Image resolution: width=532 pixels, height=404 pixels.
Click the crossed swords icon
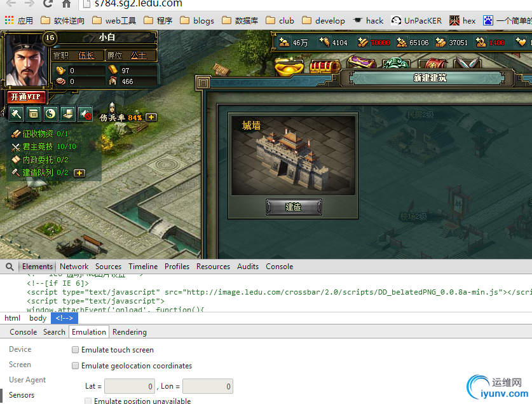[467, 62]
